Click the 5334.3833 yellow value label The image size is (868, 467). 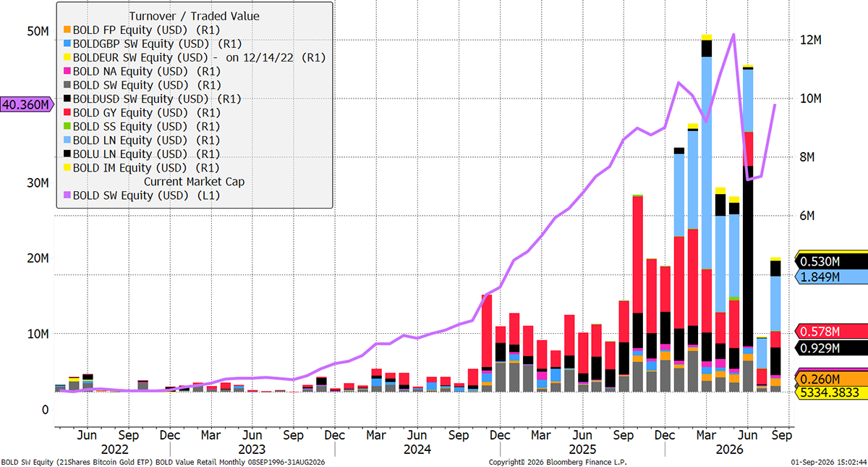click(x=831, y=392)
